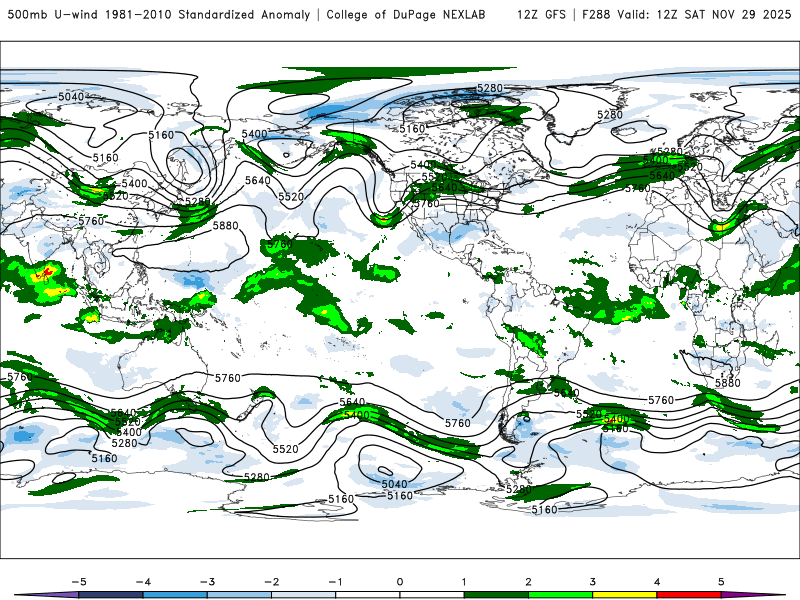Select the pale blue -2 to -1 colorbar segment
This screenshot has height=600, width=800.
pos(304,595)
